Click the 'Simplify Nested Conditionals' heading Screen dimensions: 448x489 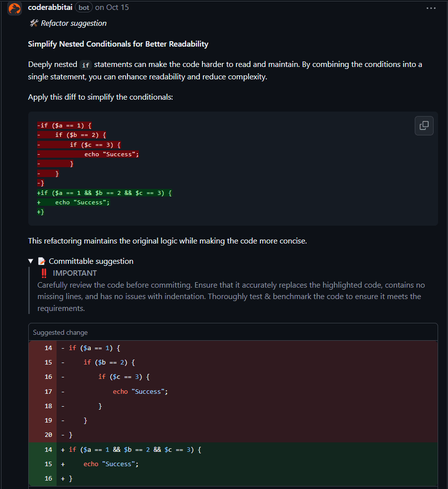point(118,44)
